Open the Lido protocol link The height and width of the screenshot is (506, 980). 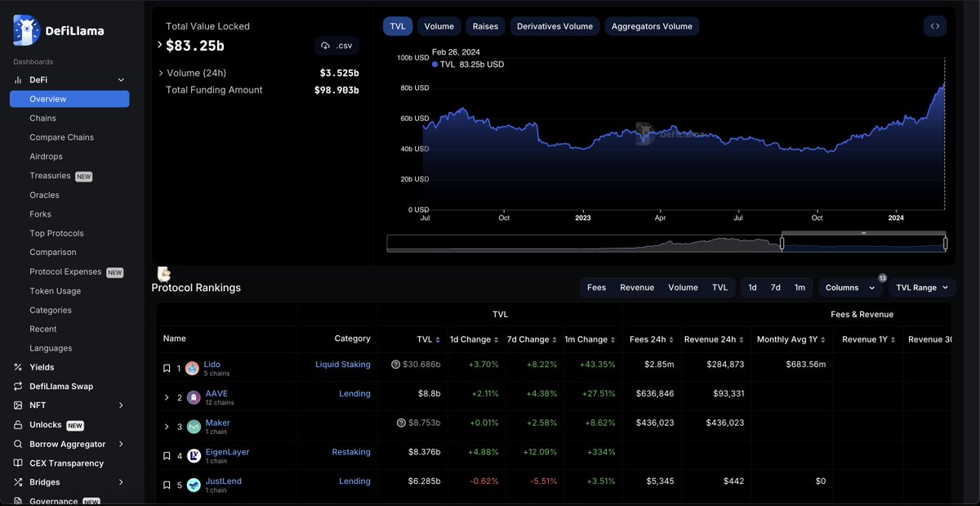tap(212, 365)
